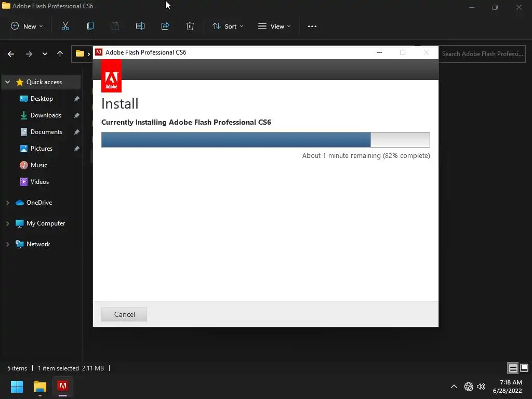
Task: Show hidden tray icons chevron
Action: pyautogui.click(x=454, y=387)
